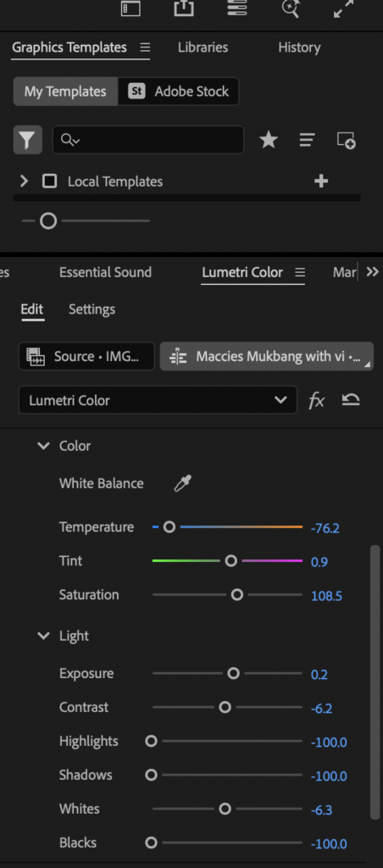Click the new template folder icon
Viewport: 383px width, 868px height.
coord(347,140)
